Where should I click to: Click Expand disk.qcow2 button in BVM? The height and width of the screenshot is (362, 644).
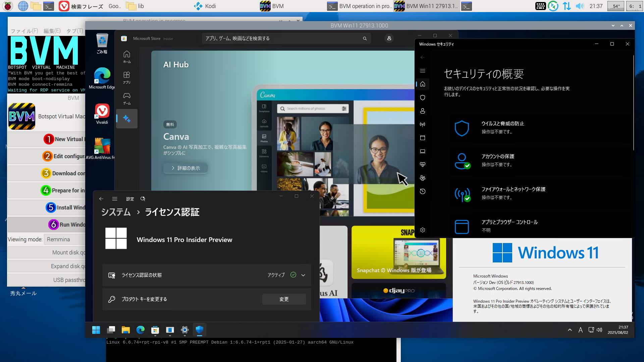pyautogui.click(x=47, y=266)
